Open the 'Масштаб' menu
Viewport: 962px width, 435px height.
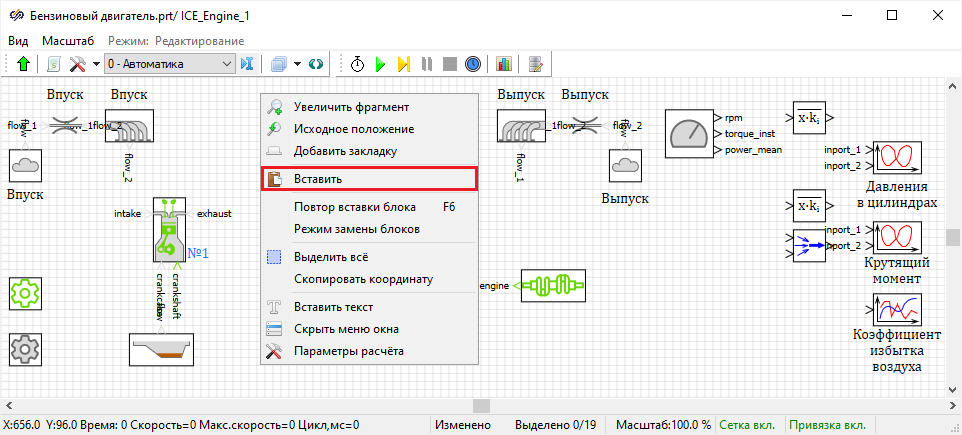(68, 40)
